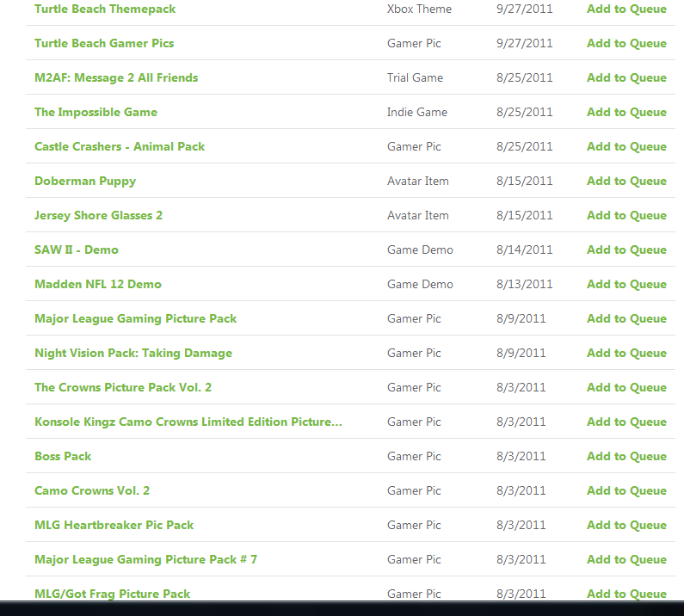
Task: Add The Crowns Picture Pack Vol. 2 to queue
Action: click(626, 388)
